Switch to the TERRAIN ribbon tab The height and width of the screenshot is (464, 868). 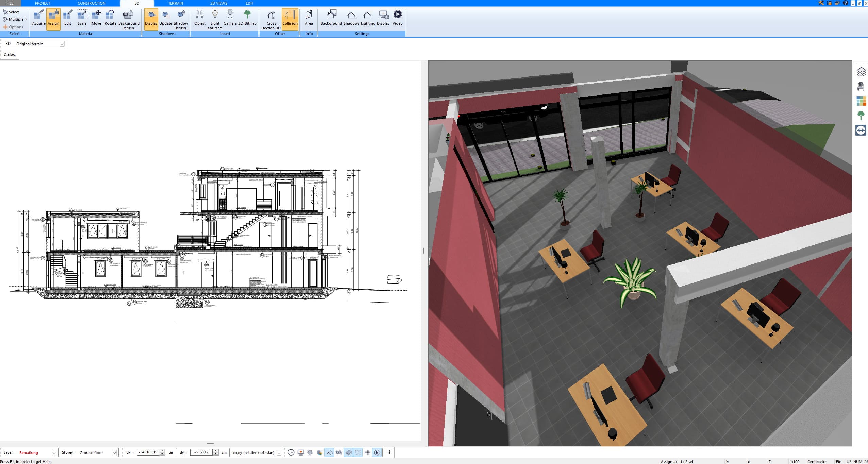click(176, 3)
